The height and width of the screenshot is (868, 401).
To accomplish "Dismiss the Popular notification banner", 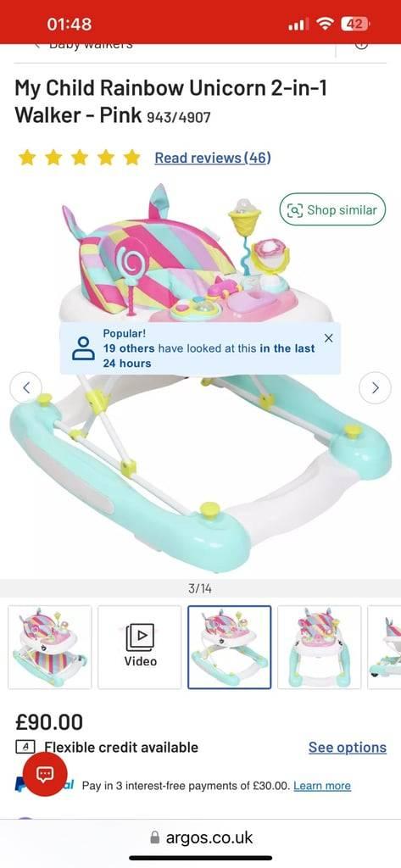I will [328, 338].
